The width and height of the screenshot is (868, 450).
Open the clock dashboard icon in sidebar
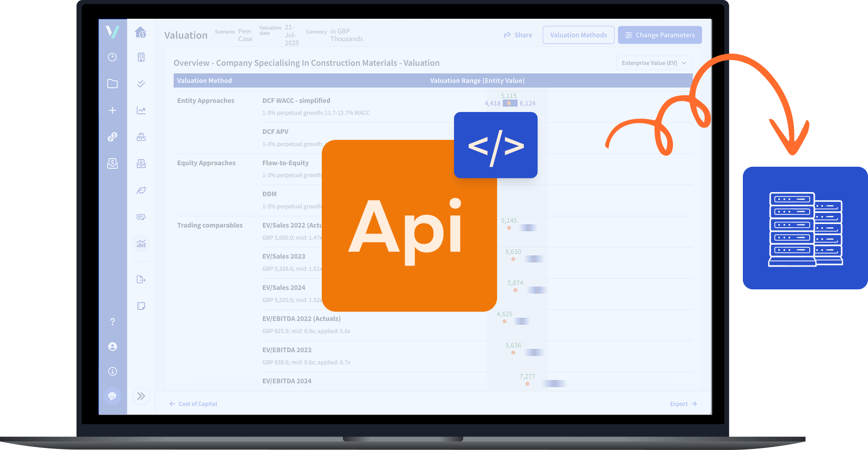tap(112, 57)
